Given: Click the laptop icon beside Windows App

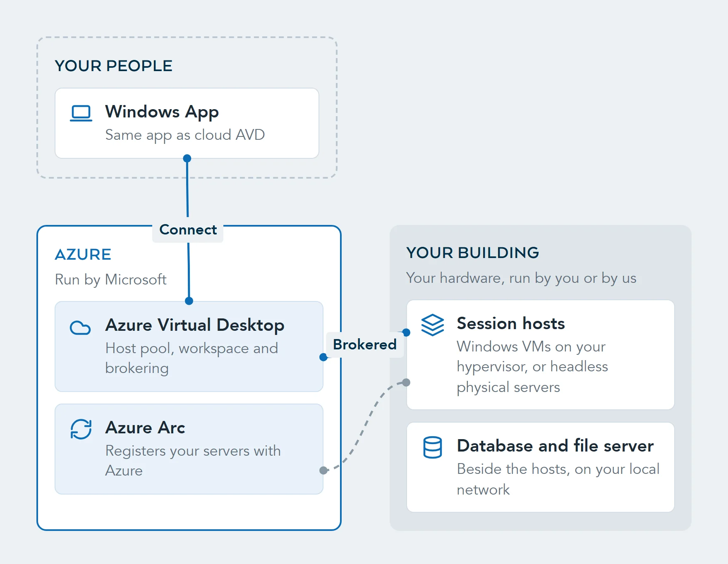Looking at the screenshot, I should pyautogui.click(x=81, y=113).
